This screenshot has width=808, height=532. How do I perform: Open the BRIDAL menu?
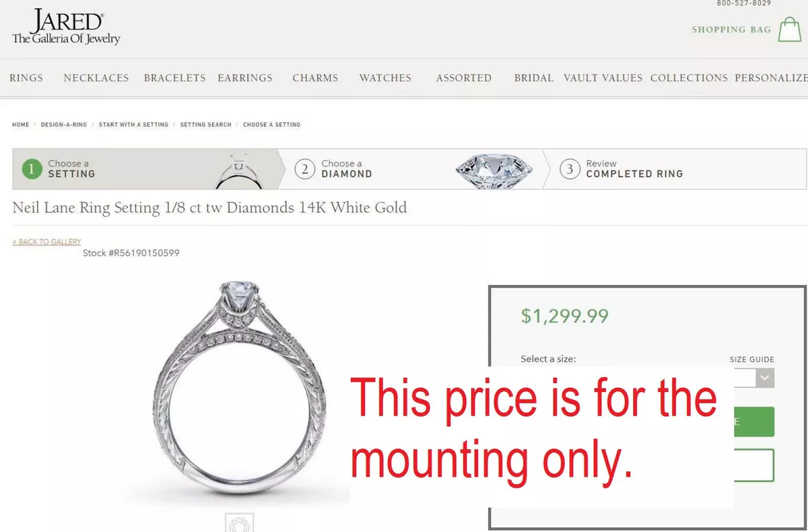534,78
